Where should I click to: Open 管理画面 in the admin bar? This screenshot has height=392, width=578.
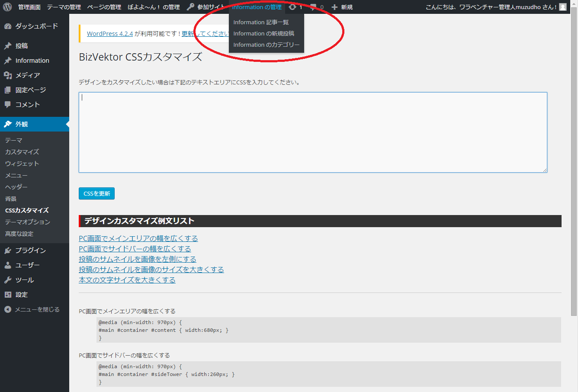point(29,7)
